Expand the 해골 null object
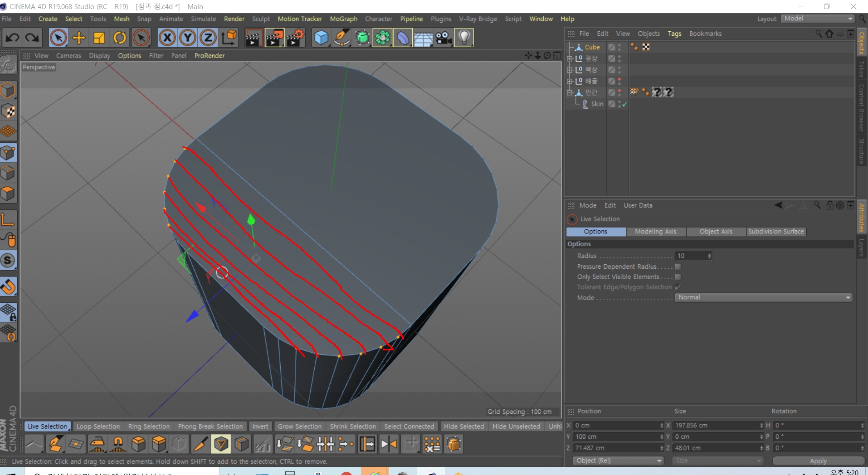The height and width of the screenshot is (475, 868). click(x=570, y=81)
